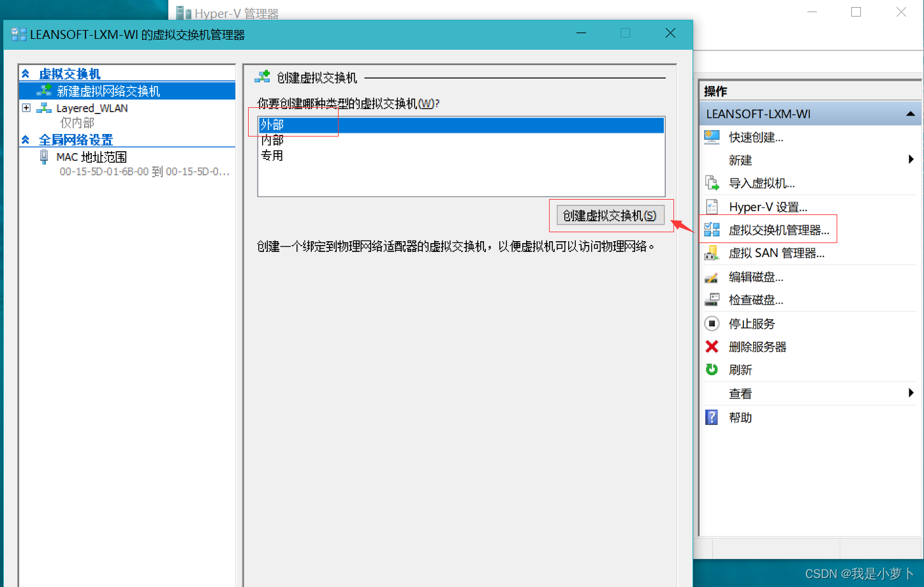This screenshot has height=587, width=924.
Task: Select MAC 地址范围 setting
Action: click(91, 156)
